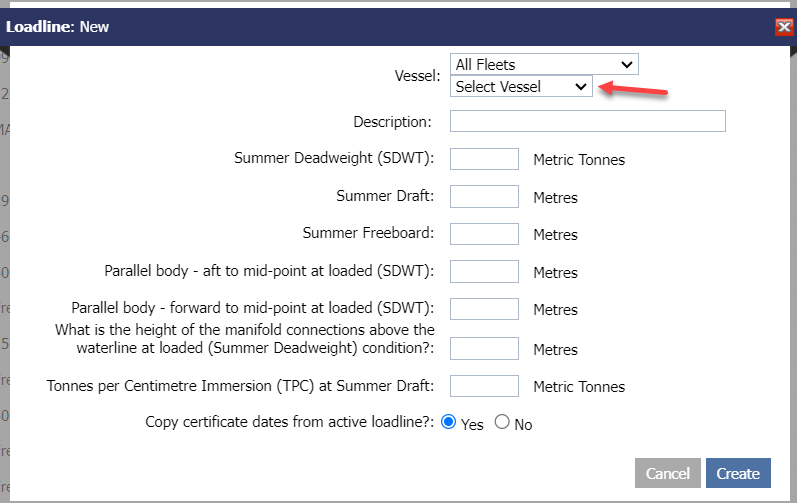Click the 'Vessel:' field label

418,76
